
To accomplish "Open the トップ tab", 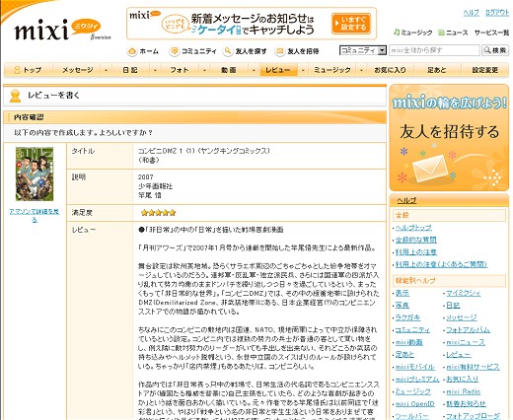I will coord(29,70).
